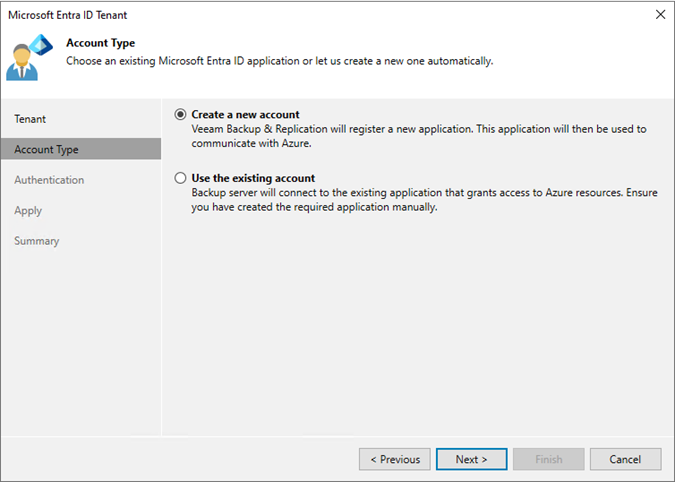Close the Microsoft Entra ID Tenant dialog
Image resolution: width=675 pixels, height=482 pixels.
click(660, 15)
